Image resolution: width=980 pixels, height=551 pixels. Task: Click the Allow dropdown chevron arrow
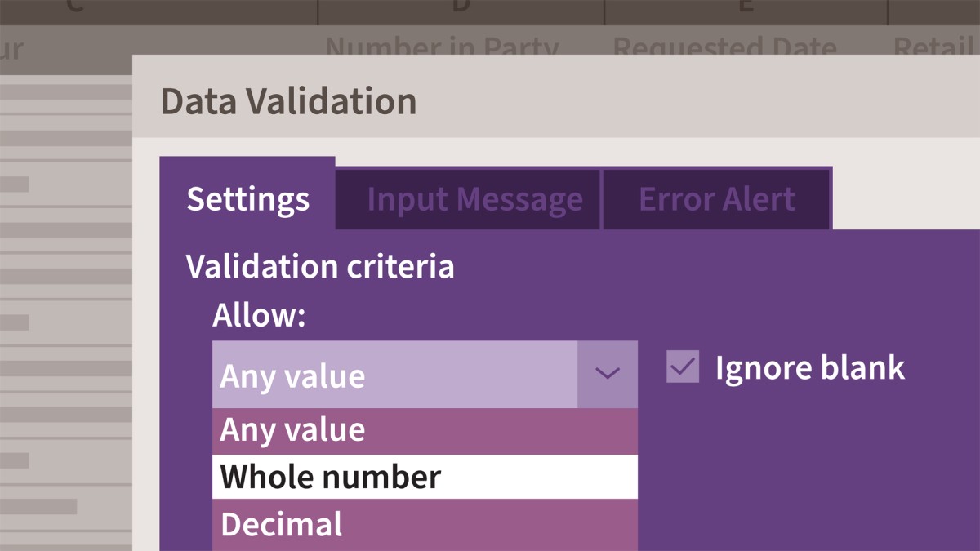pos(607,375)
